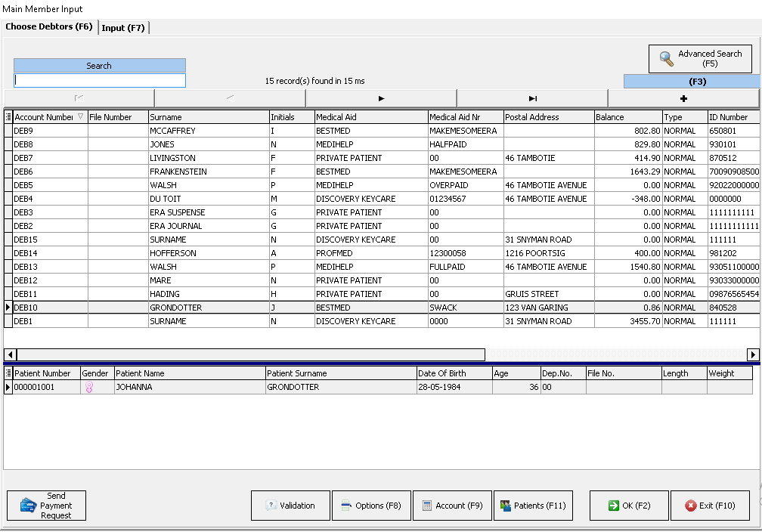Jump to first record arrow
The height and width of the screenshot is (532, 762).
(x=79, y=98)
